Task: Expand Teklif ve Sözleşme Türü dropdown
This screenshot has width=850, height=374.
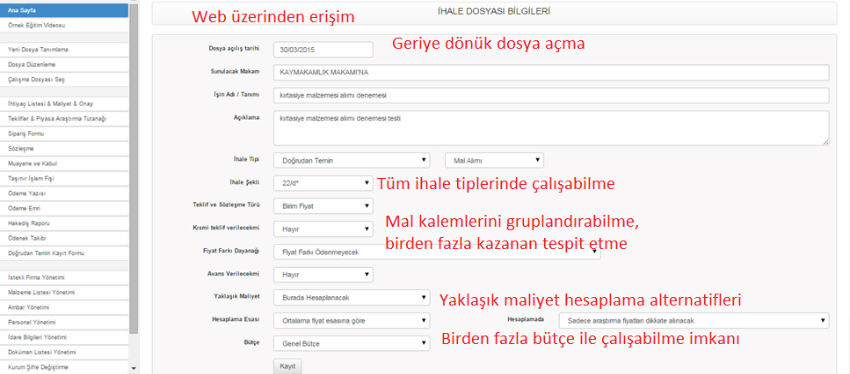Action: point(323,206)
